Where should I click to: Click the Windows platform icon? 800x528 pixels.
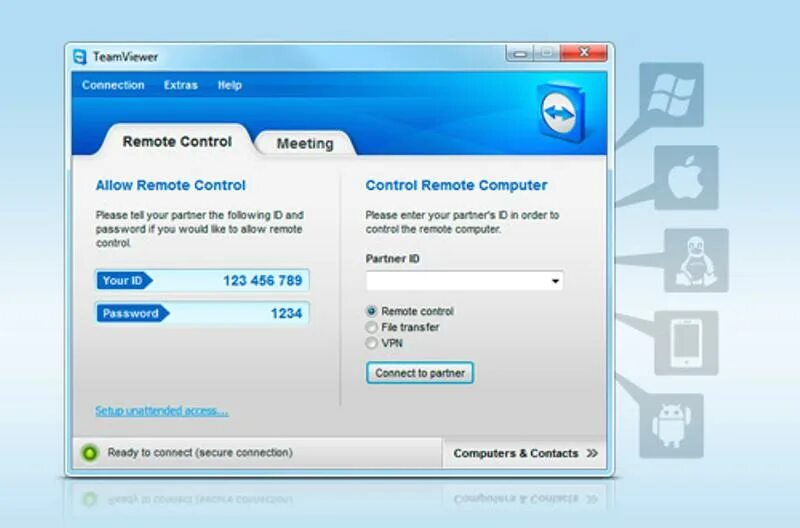click(671, 95)
